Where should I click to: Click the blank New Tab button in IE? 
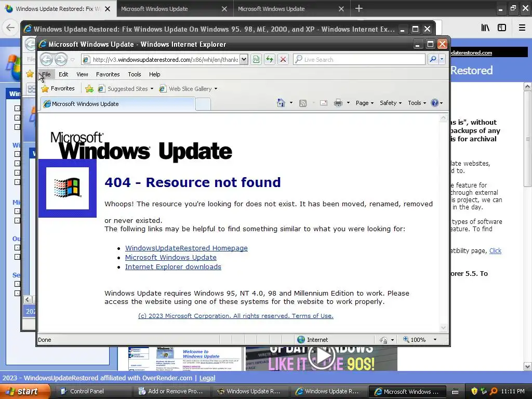pos(203,104)
